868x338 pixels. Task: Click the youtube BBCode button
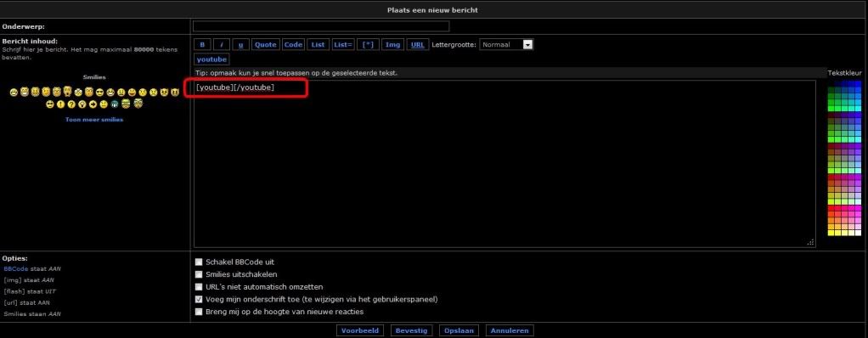coord(211,59)
